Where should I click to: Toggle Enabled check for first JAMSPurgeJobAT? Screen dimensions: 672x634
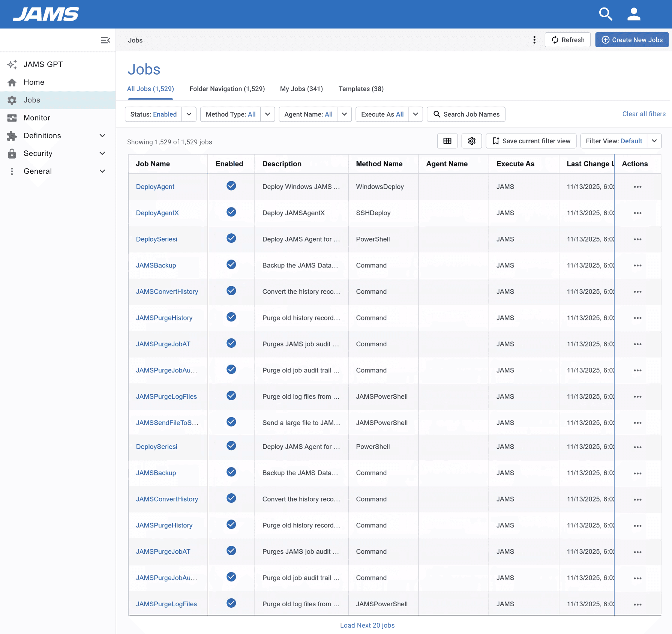pyautogui.click(x=231, y=343)
